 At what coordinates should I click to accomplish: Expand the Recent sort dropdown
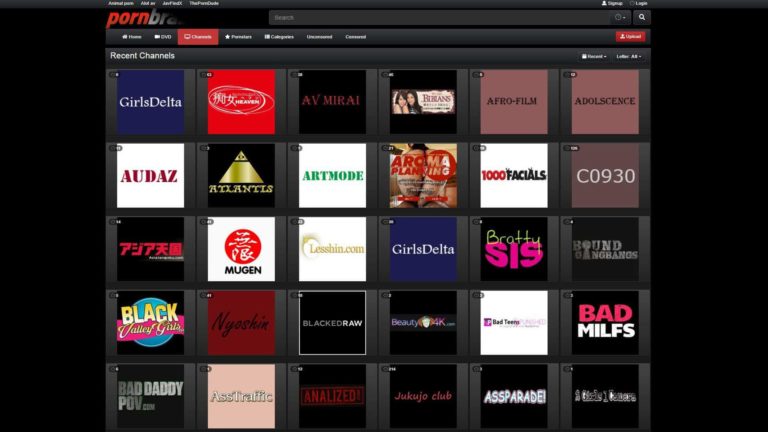[x=594, y=56]
